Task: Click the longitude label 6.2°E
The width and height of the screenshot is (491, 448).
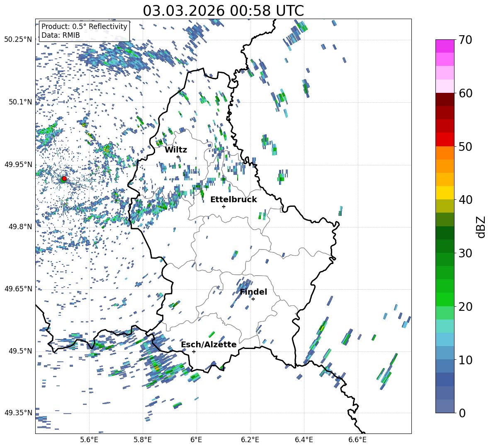Action: 250,440
